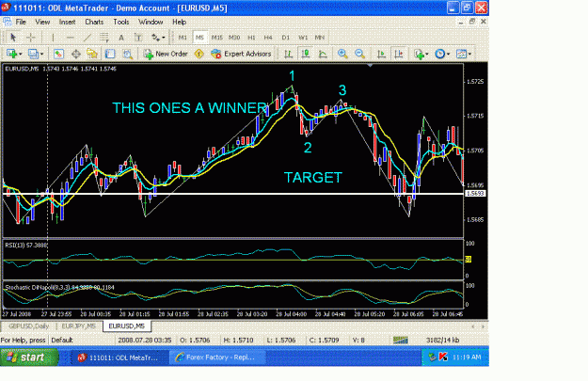588x381 pixels.
Task: Select the Text 'A' drawing tool
Action: 121,38
